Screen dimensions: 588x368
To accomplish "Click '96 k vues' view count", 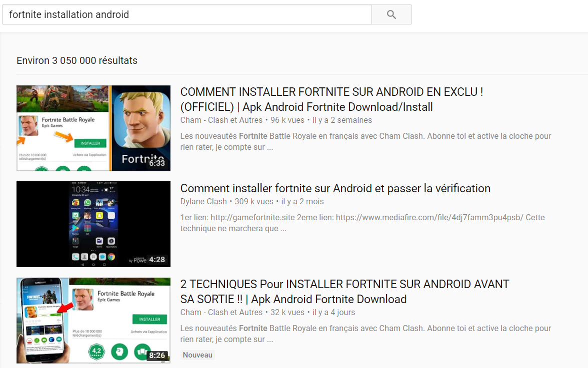I will (287, 120).
